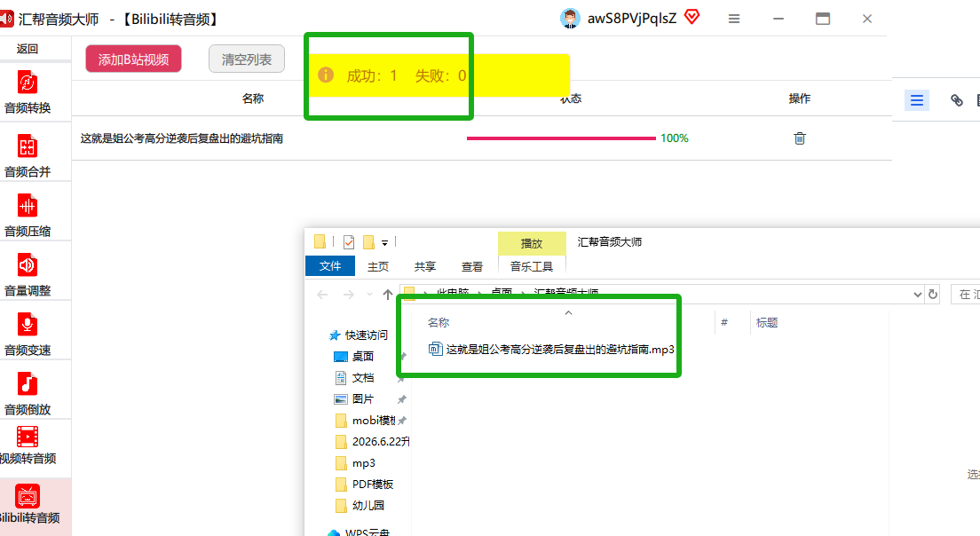The height and width of the screenshot is (536, 980).
Task: Open the 音频合并 audio merge tool
Action: [28, 155]
